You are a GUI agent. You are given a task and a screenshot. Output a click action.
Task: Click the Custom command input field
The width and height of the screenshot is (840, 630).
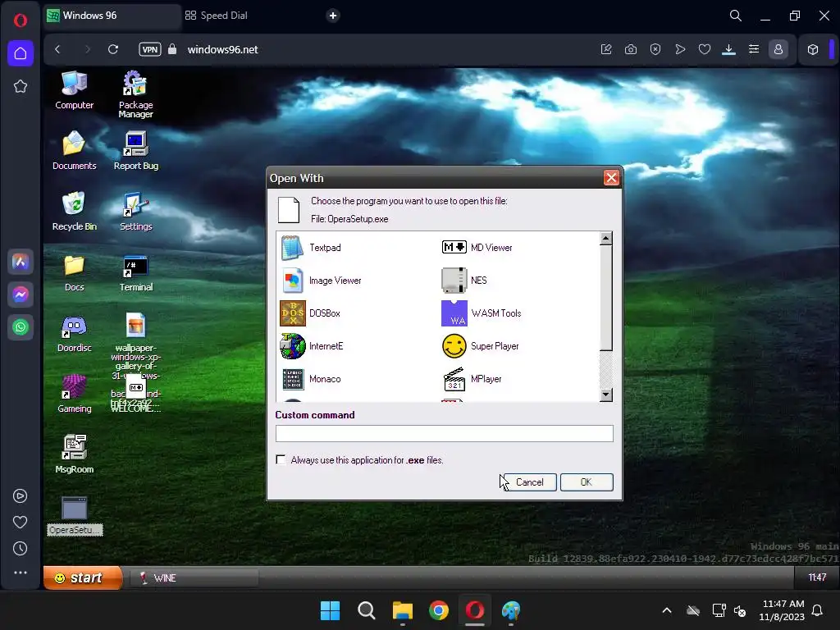(x=444, y=433)
